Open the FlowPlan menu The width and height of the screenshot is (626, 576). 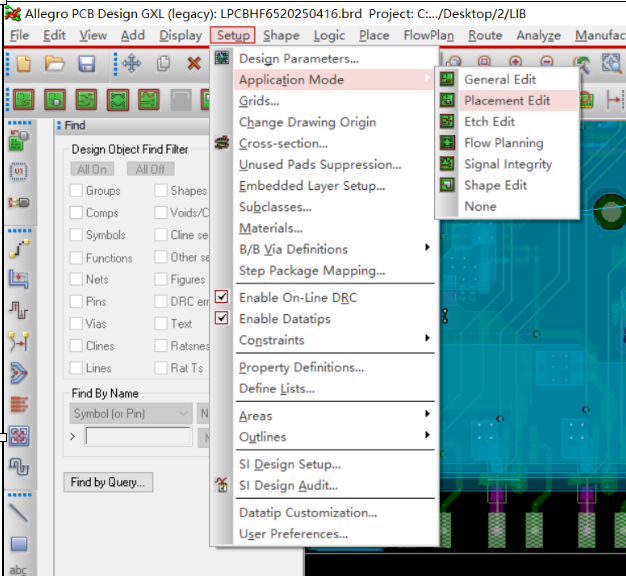pos(428,36)
